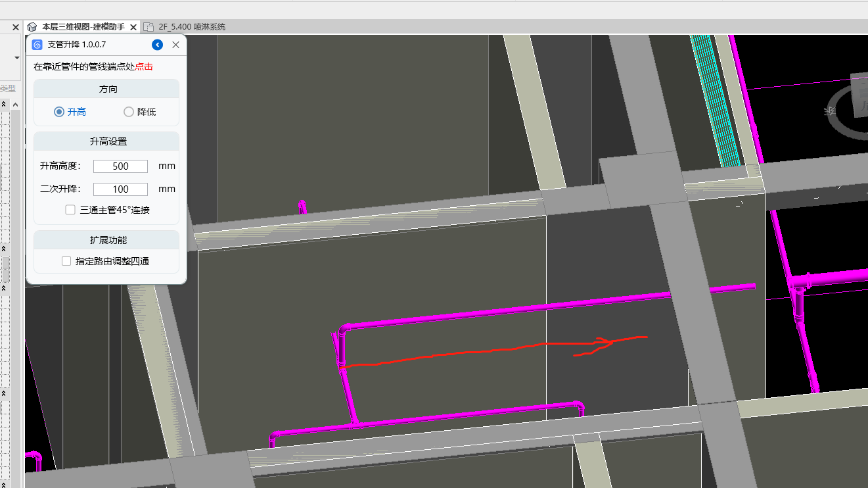This screenshot has width=868, height=488.
Task: Click the 支管升降 logo icon in dialog title
Action: click(x=37, y=45)
